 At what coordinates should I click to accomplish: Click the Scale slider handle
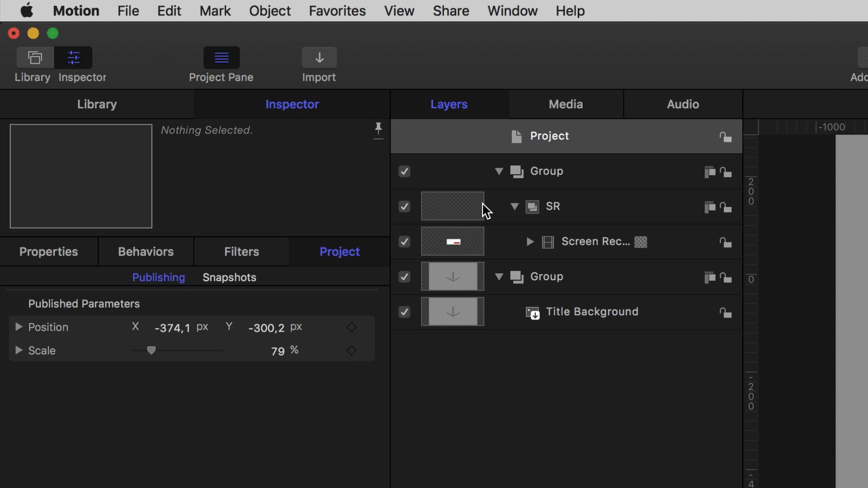[x=151, y=350]
